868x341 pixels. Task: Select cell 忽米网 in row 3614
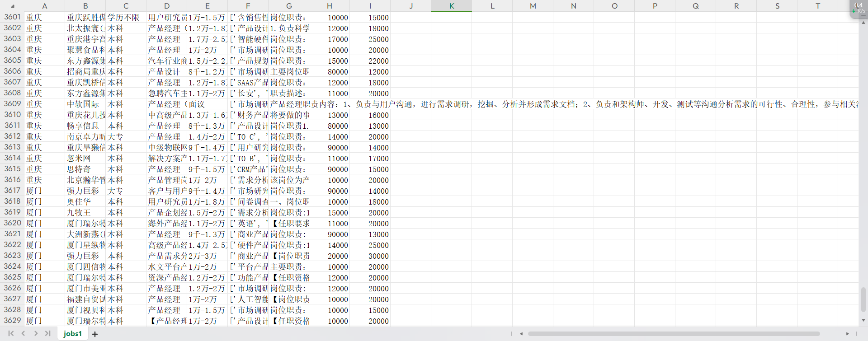[85, 158]
